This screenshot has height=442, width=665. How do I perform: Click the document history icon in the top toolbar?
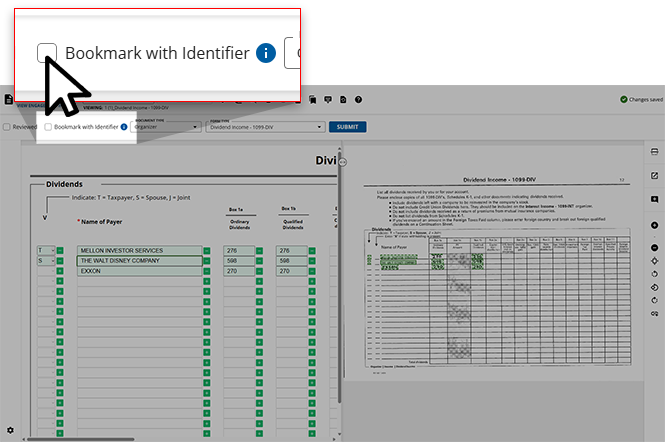tap(343, 100)
